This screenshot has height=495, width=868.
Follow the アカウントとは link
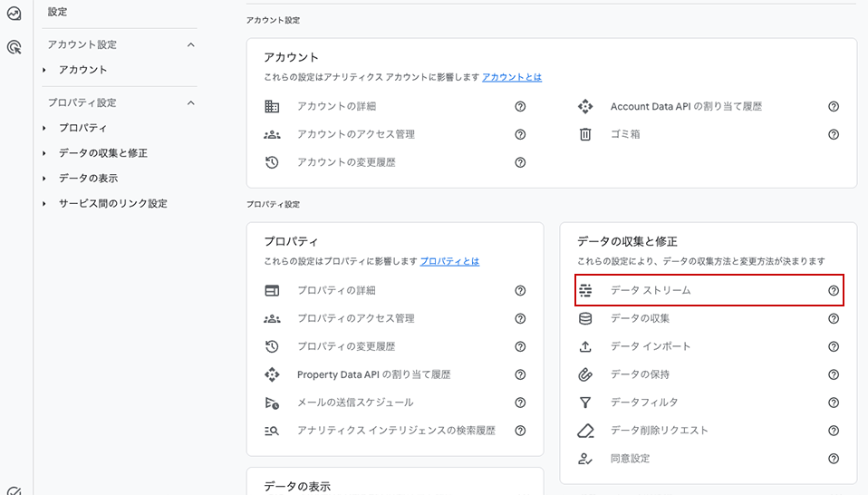click(512, 78)
